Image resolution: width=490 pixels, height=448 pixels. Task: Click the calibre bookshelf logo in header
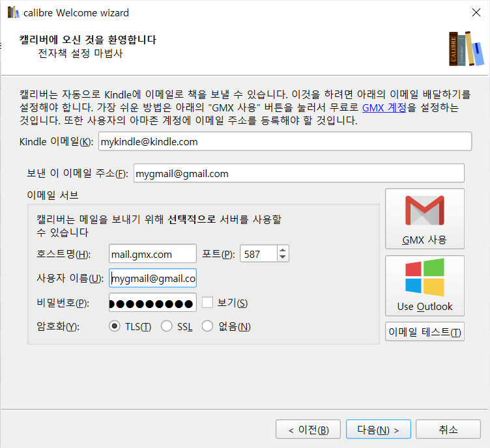click(466, 49)
